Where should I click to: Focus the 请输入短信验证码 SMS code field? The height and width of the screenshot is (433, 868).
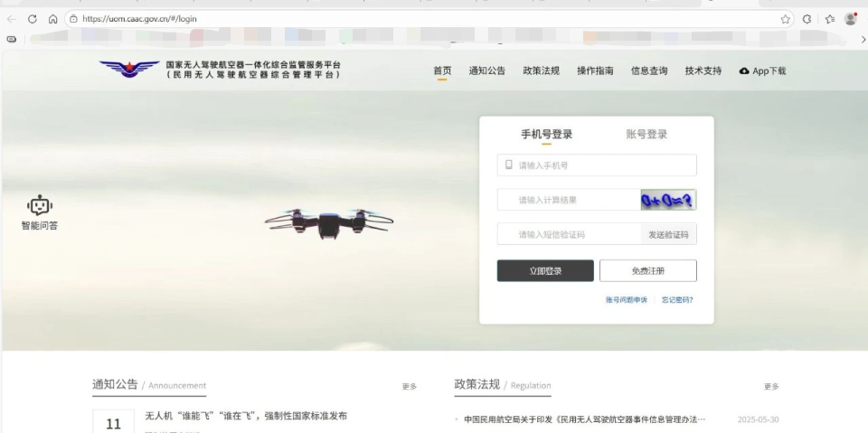569,234
